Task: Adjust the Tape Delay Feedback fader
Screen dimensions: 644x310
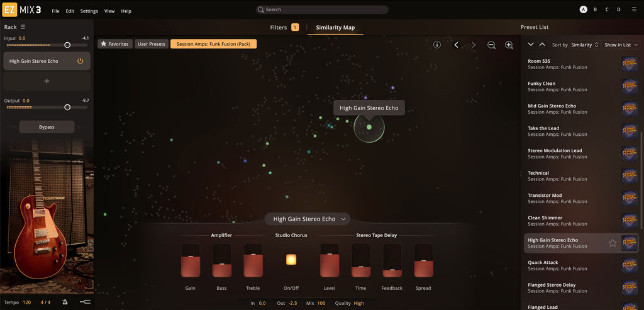Action: coord(392,260)
